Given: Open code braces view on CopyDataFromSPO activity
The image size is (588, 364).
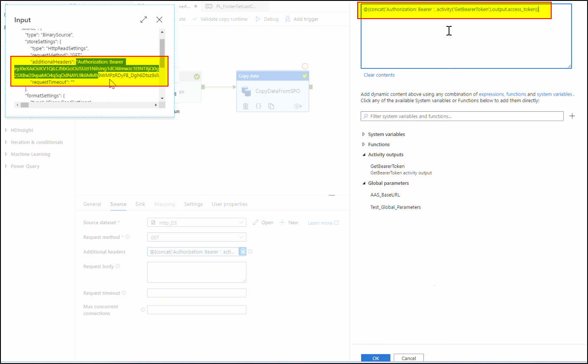Looking at the screenshot, I should 258,106.
